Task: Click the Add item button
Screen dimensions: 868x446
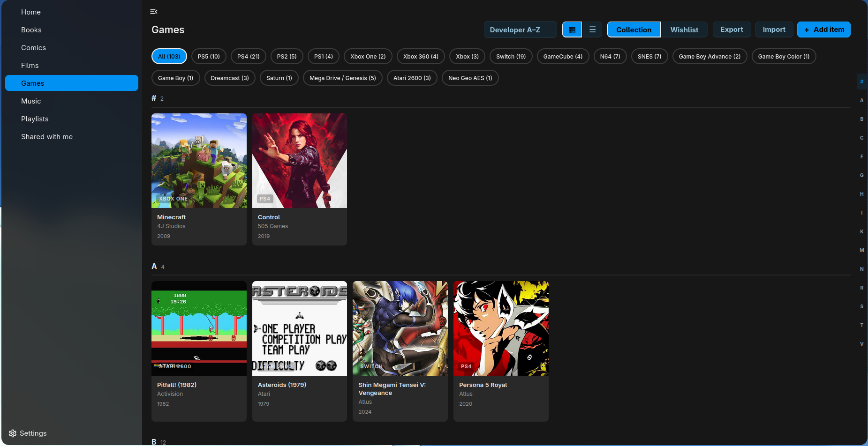Action: point(823,30)
